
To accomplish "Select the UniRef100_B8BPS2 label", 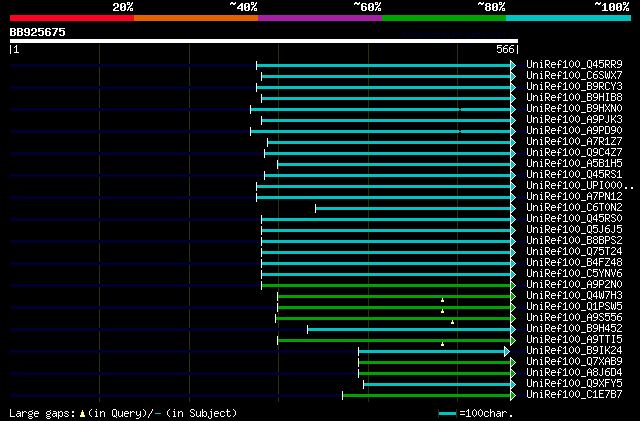I will (574, 241).
